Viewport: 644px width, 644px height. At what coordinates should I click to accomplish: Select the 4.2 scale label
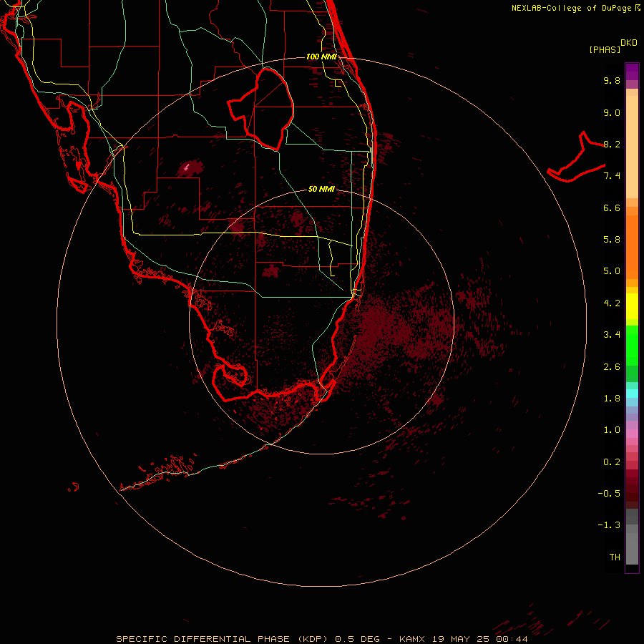click(612, 303)
